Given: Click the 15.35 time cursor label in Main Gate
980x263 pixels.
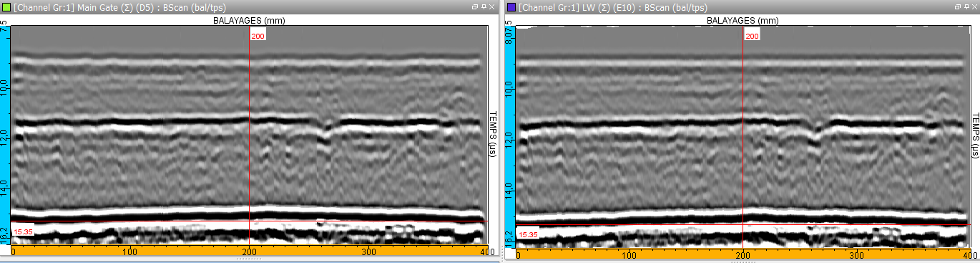Looking at the screenshot, I should 24,231.
